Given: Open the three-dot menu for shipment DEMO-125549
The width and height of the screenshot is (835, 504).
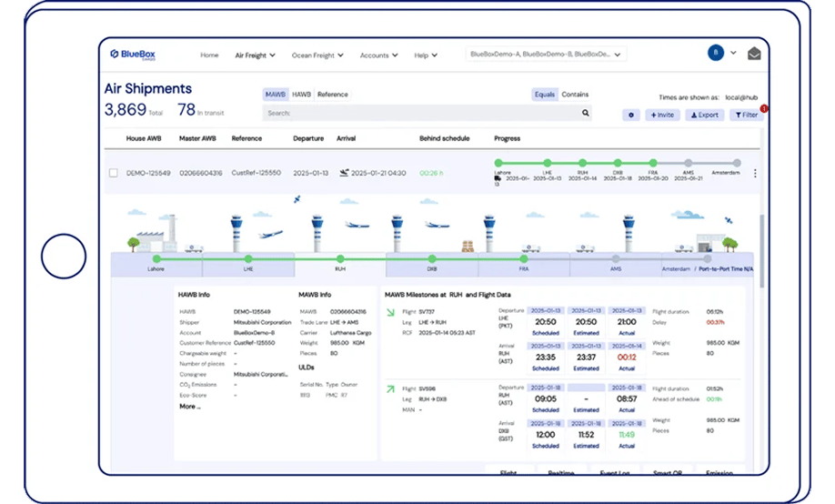Looking at the screenshot, I should (754, 173).
